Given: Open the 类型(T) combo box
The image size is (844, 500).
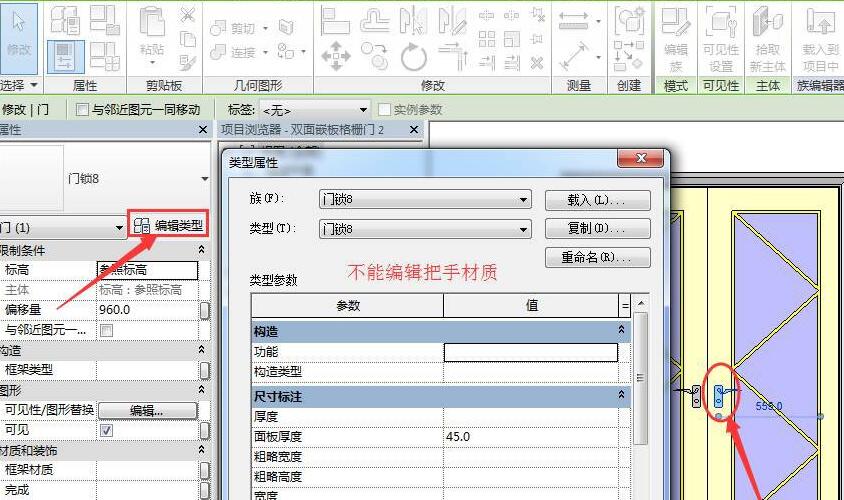Looking at the screenshot, I should [425, 229].
